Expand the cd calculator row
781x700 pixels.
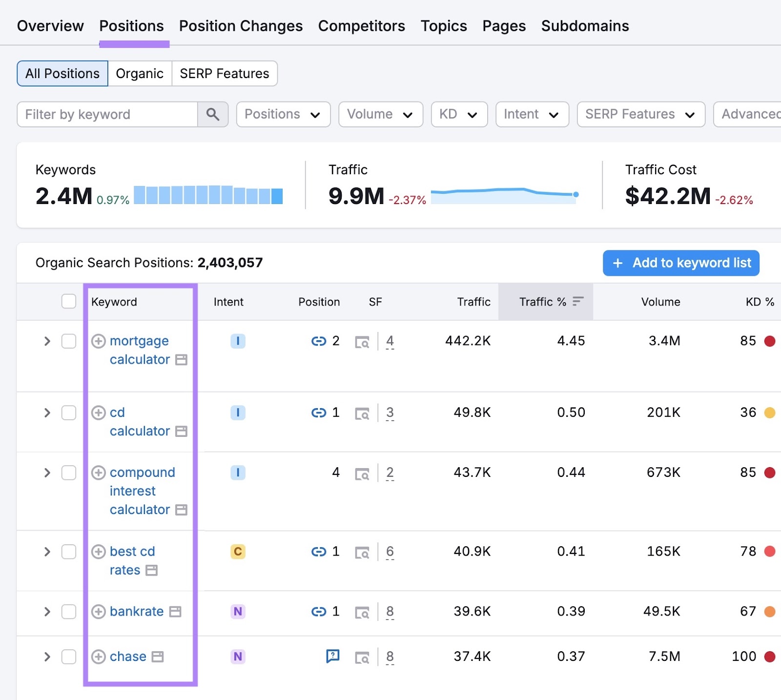pyautogui.click(x=47, y=412)
